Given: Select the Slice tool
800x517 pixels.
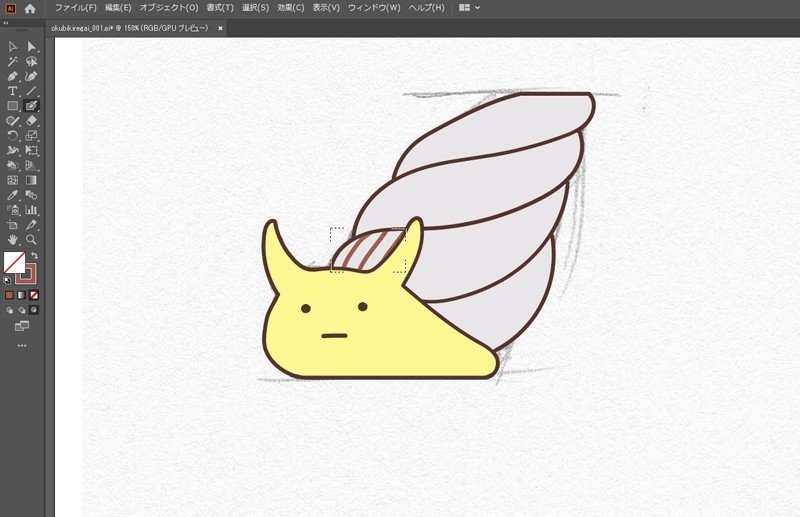Looking at the screenshot, I should click(x=32, y=225).
